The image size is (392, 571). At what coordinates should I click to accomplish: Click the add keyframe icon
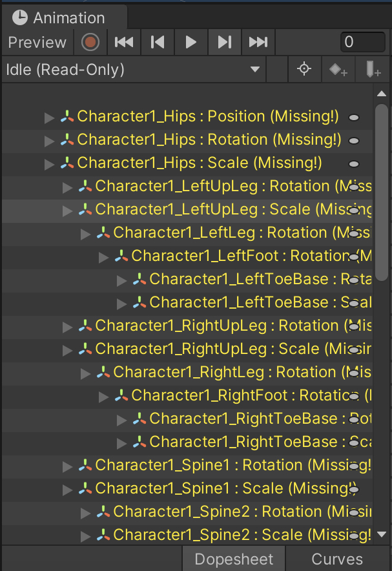point(338,70)
